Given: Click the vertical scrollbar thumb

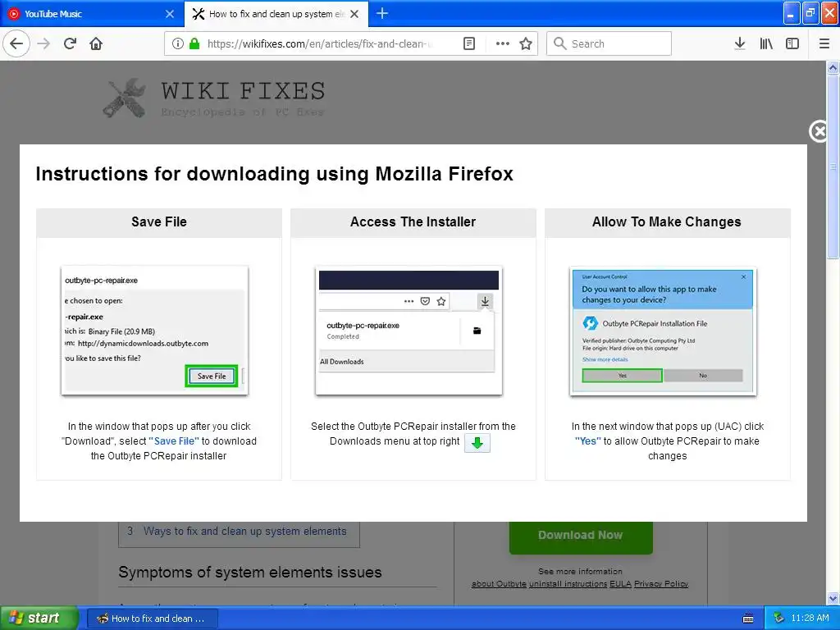Looking at the screenshot, I should point(833,167).
